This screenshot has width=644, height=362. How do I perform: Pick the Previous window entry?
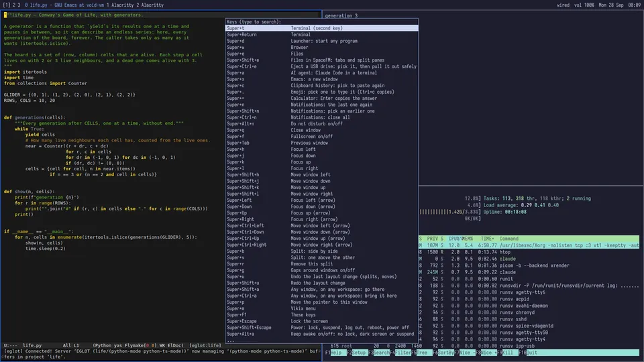tap(321, 143)
